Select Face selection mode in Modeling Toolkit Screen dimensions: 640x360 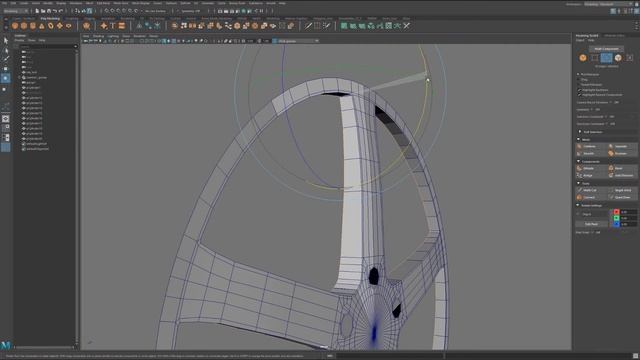point(618,58)
